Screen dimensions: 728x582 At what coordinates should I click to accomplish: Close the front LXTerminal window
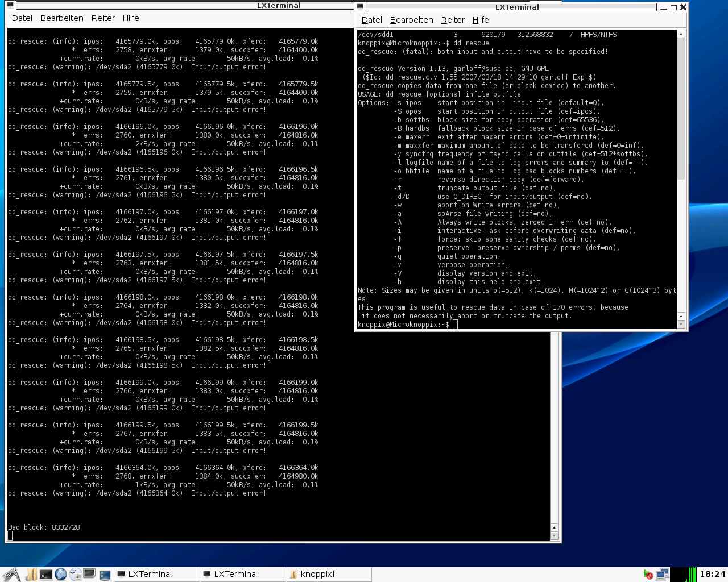coord(683,7)
